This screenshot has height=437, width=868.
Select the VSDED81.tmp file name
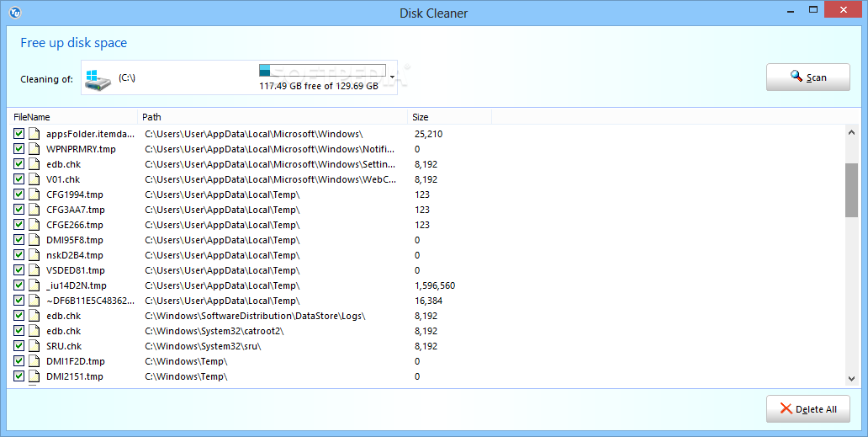coord(76,270)
